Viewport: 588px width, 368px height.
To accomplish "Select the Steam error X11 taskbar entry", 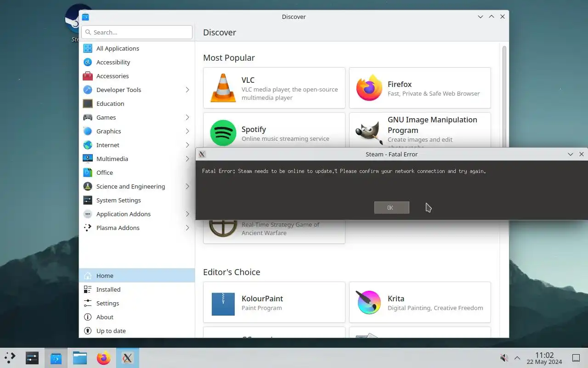I will 128,357.
